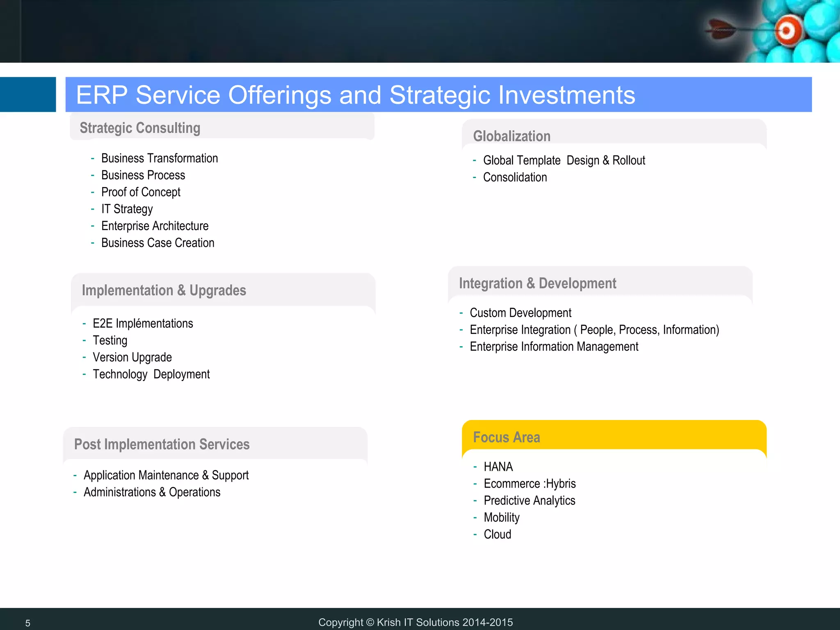840x630 pixels.
Task: Click the Version Upgrade bullet
Action: 132,357
